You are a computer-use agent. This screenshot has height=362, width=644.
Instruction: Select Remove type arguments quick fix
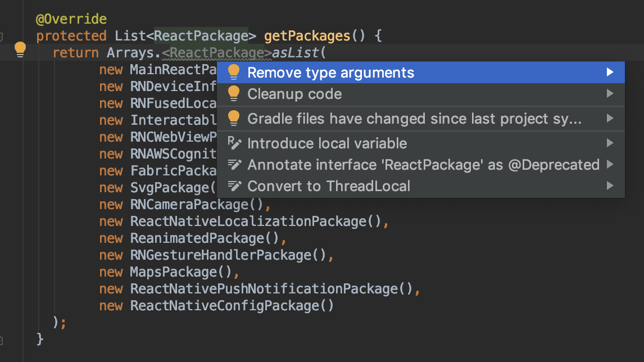click(x=330, y=73)
